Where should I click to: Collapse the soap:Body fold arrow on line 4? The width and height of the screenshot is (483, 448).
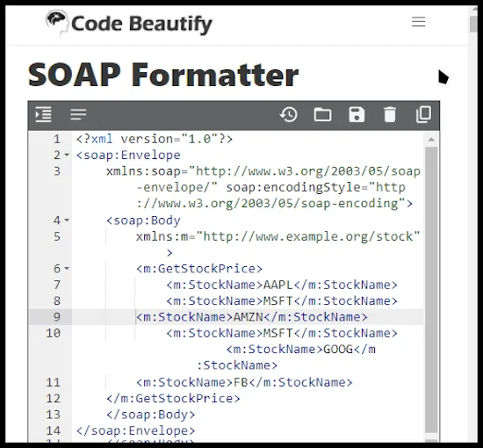[x=67, y=220]
